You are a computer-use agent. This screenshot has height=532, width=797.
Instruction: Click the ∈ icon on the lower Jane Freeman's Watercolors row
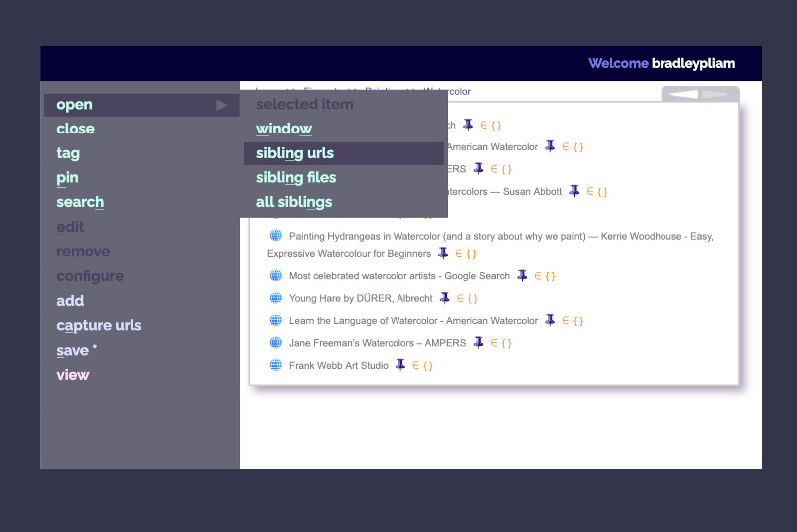tap(494, 343)
